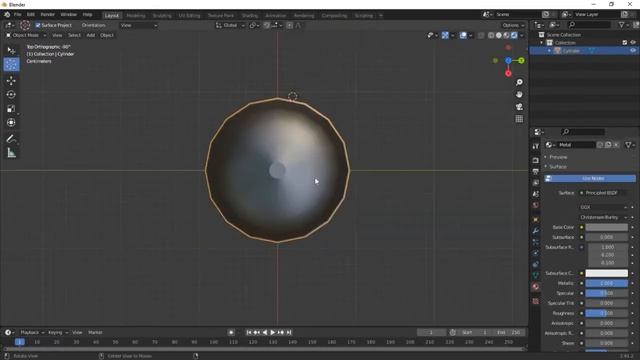This screenshot has width=640, height=360.
Task: Open the World properties tab icon
Action: point(536,205)
